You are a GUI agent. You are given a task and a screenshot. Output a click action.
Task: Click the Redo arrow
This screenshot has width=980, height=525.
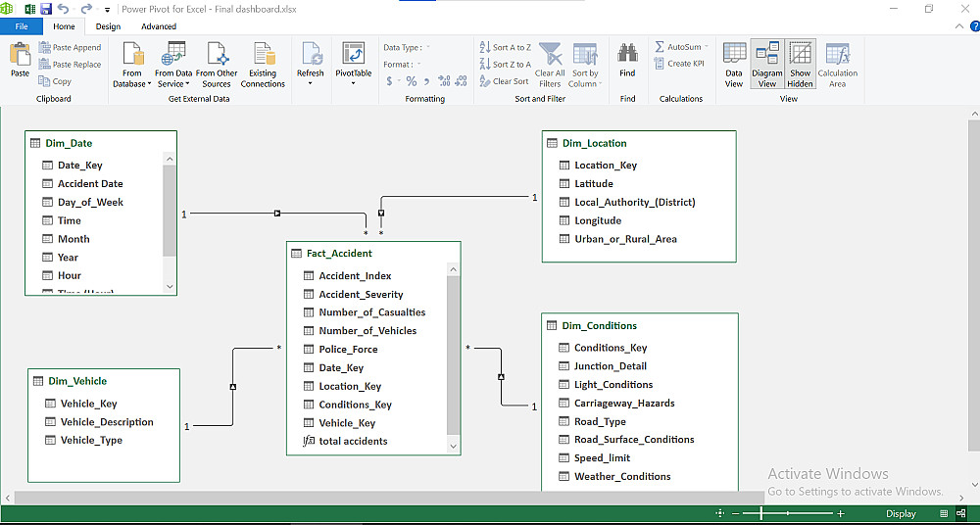click(86, 10)
